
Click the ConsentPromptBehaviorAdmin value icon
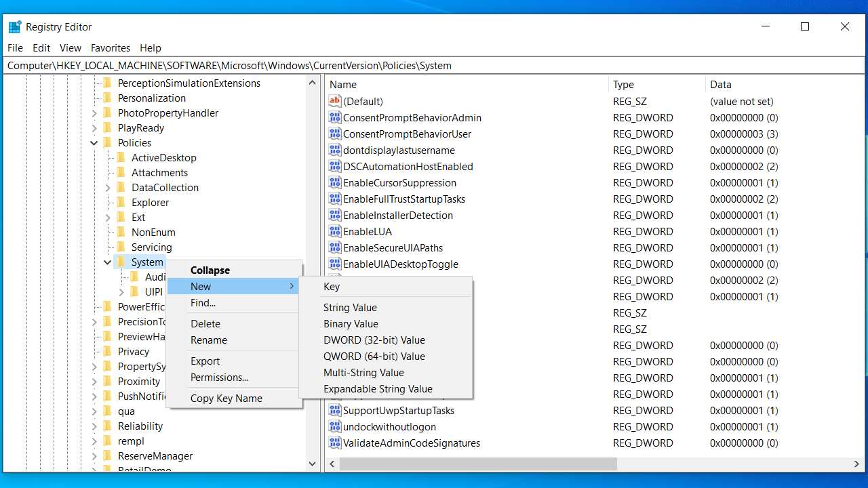[334, 118]
